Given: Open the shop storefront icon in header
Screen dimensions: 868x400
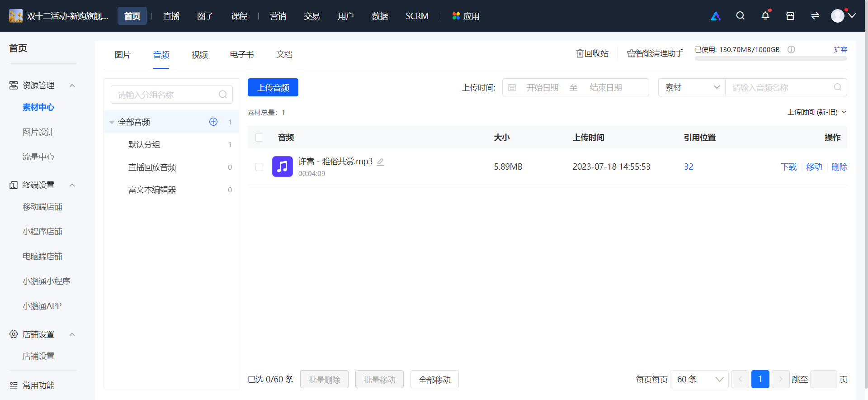Looking at the screenshot, I should pyautogui.click(x=790, y=16).
